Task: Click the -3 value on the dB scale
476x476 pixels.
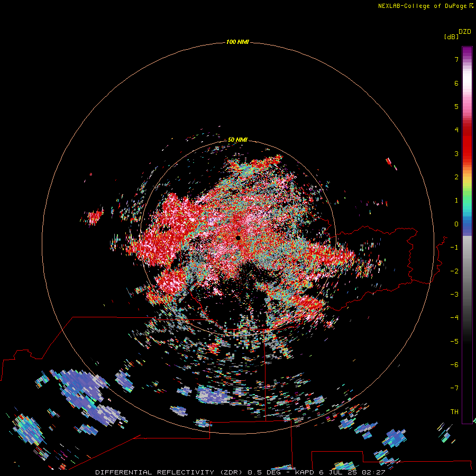Action: click(x=454, y=295)
